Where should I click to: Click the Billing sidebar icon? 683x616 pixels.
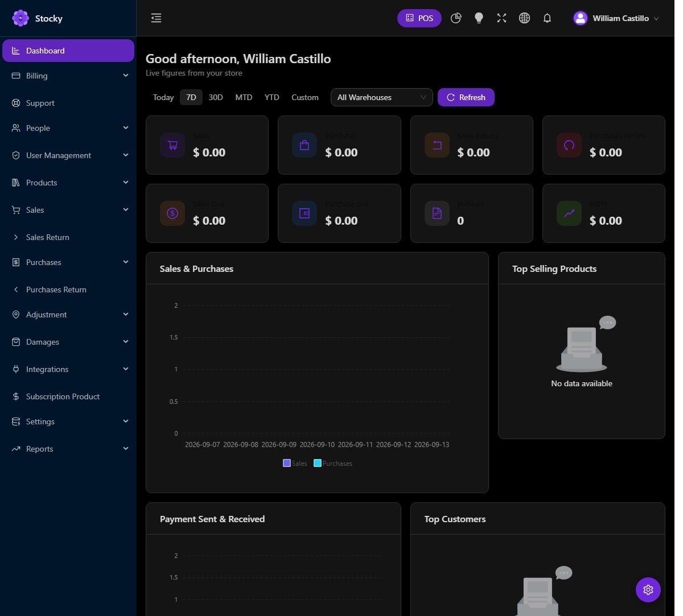coord(16,76)
